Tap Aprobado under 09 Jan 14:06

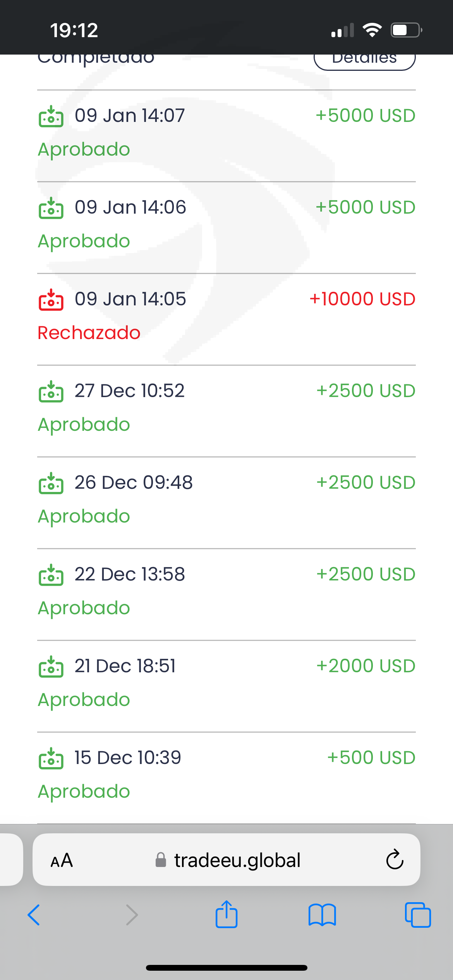(x=84, y=241)
